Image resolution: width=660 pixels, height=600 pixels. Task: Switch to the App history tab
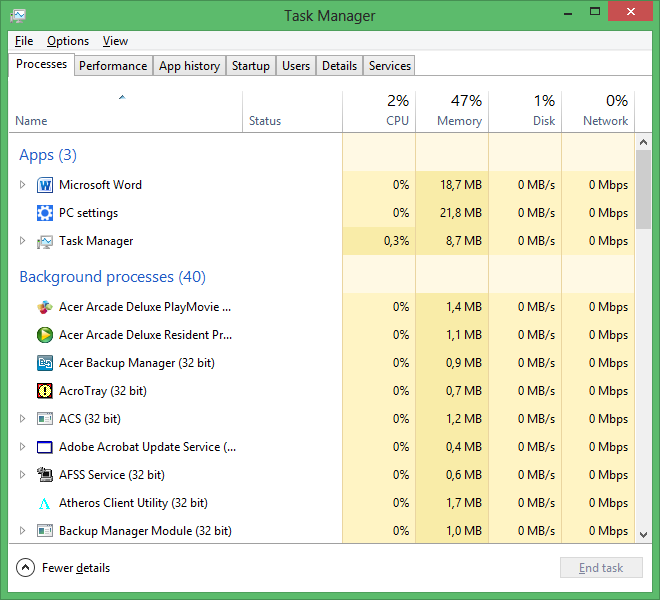pos(189,66)
